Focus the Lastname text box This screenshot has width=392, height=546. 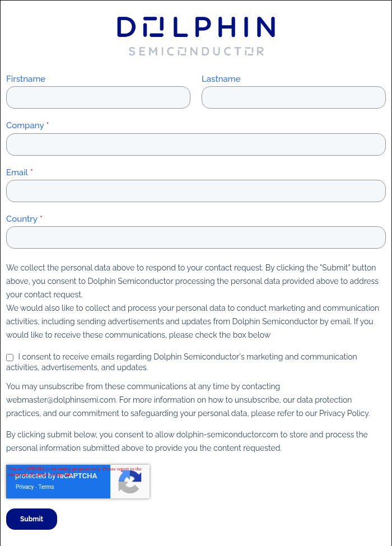[x=293, y=97]
